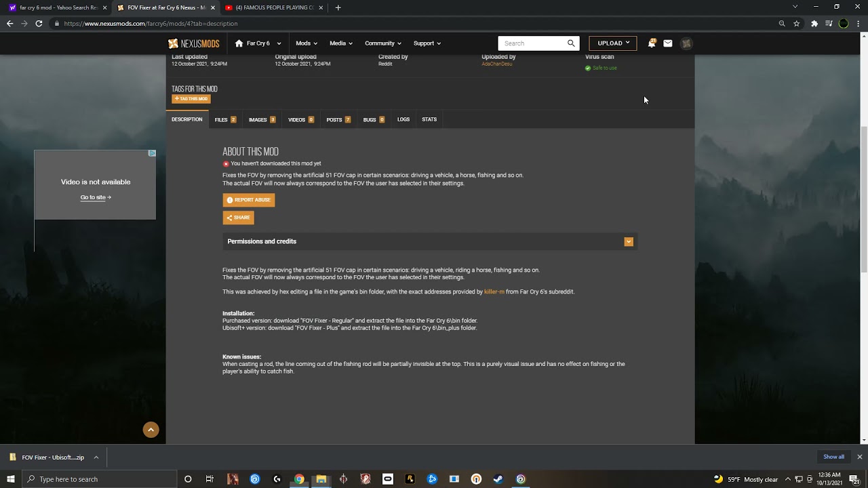Go back to the previous page
The image size is (868, 488).
coord(9,23)
